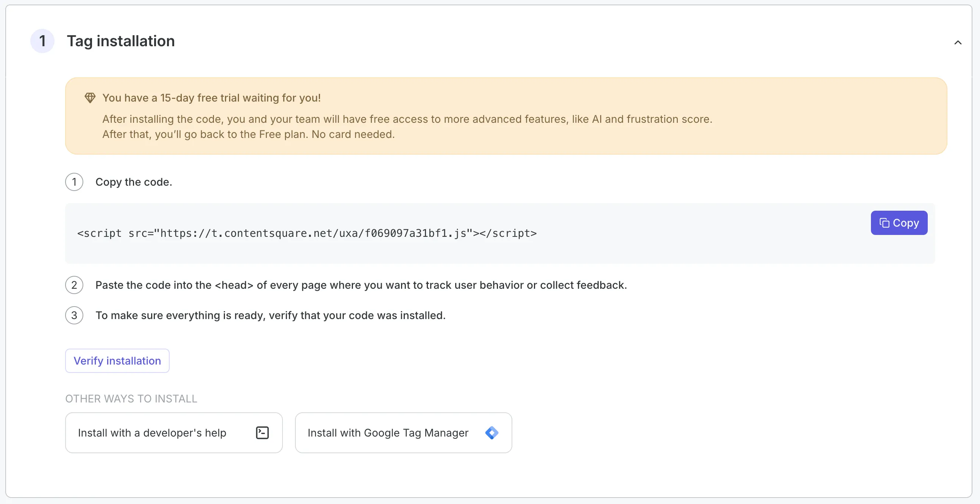Copy the tracking script code

click(x=899, y=223)
